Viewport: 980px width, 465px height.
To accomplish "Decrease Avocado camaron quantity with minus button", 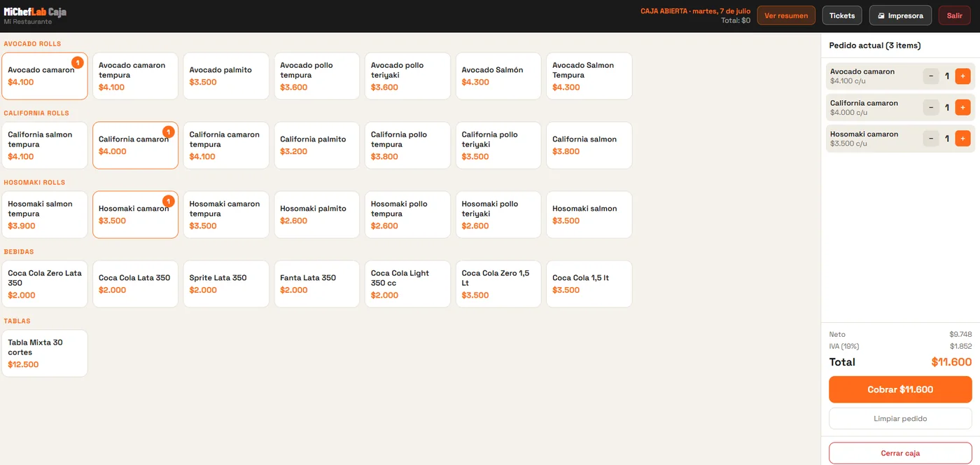I will pyautogui.click(x=931, y=76).
